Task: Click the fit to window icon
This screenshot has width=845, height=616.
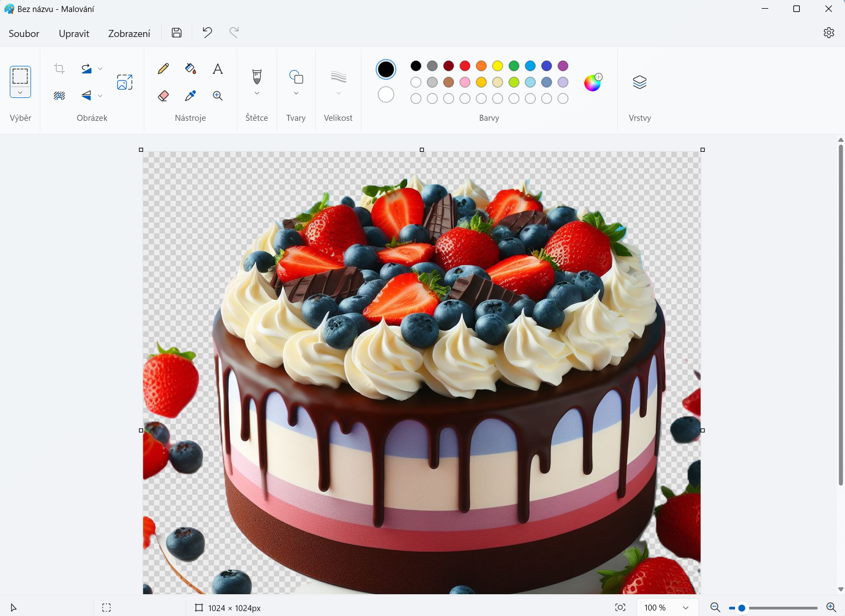Action: (620, 607)
